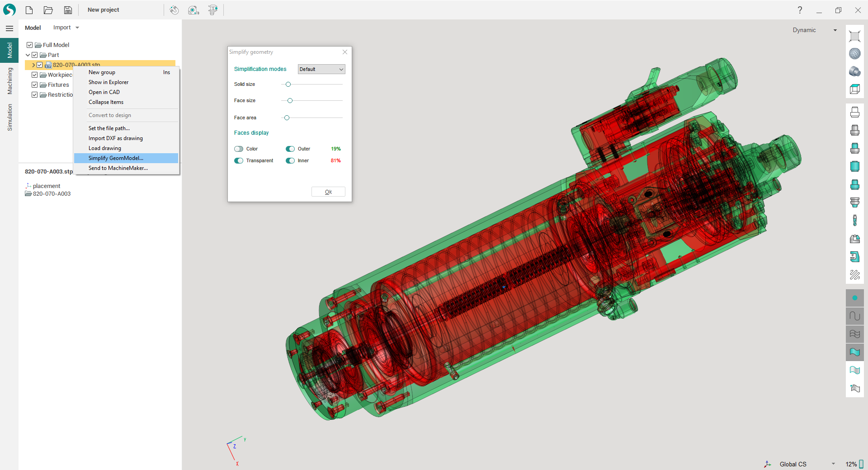Toggle the drill tool visibility icon
868x470 pixels.
pos(854,220)
